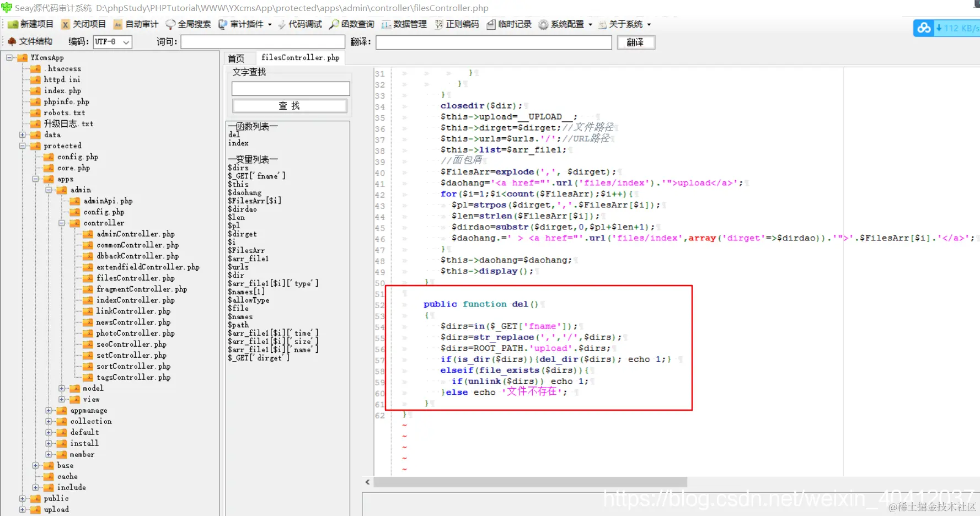Expand the view folder
The height and width of the screenshot is (516, 980).
62,399
